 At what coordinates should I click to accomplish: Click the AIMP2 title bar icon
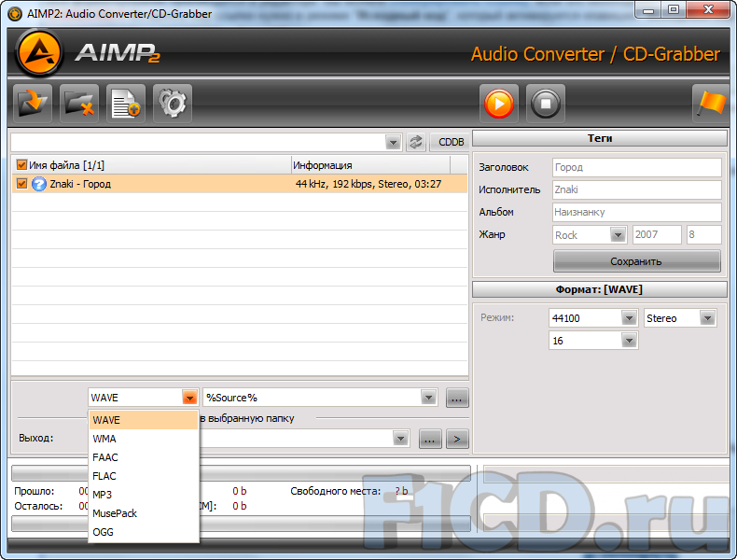[15, 14]
